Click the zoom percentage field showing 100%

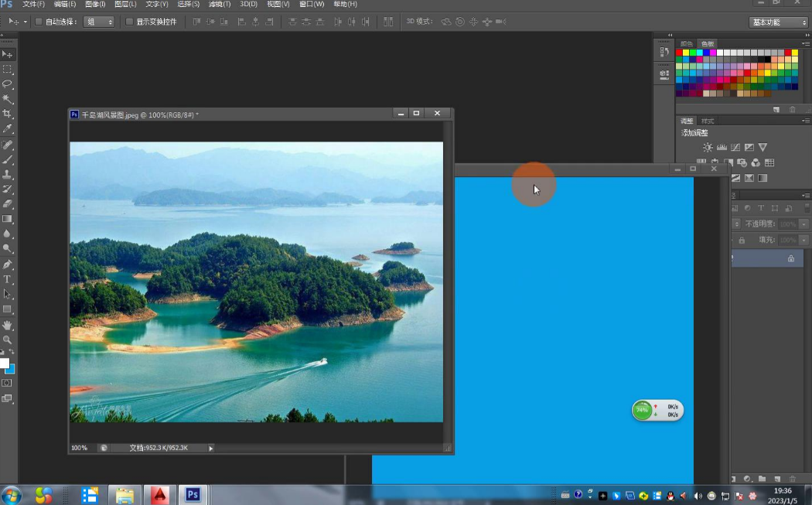coord(79,448)
